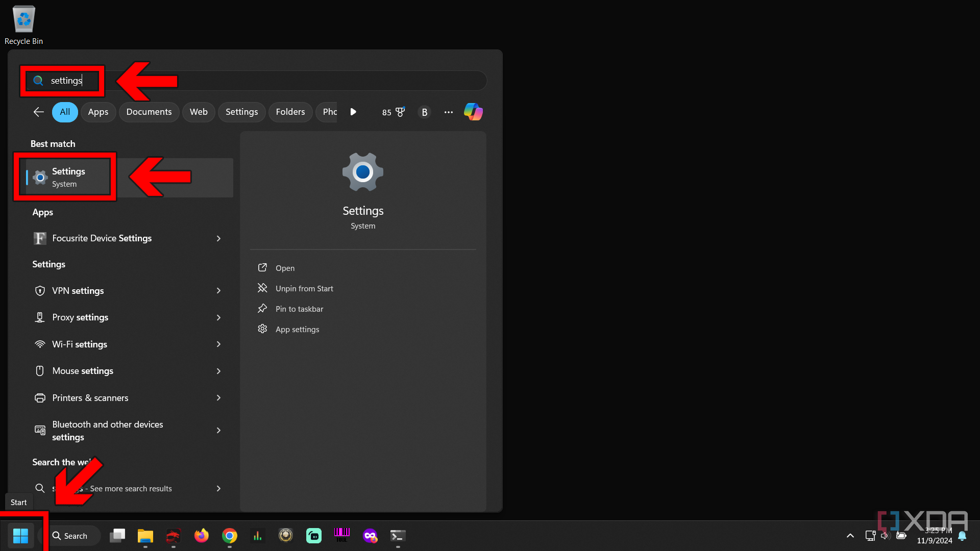Select the Apps filter tab

point(97,112)
